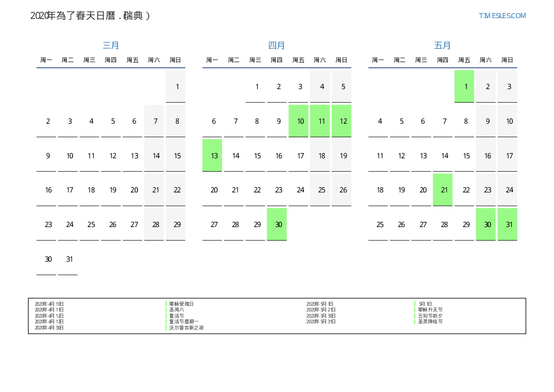Image resolution: width=554 pixels, height=392 pixels.
Task: Open the TIMESLES.COM link
Action: pos(502,16)
